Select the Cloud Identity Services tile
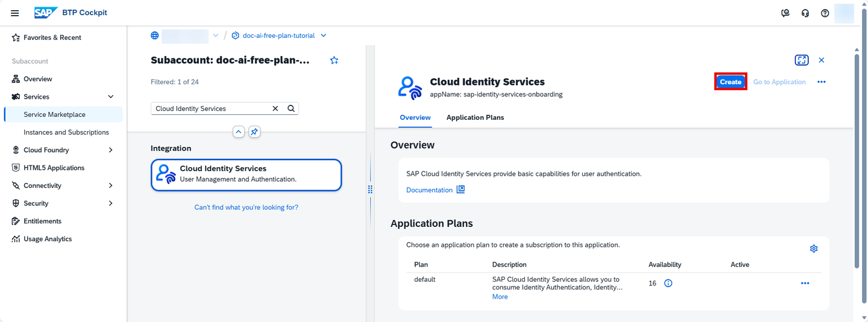Viewport: 868px width, 322px height. point(247,175)
